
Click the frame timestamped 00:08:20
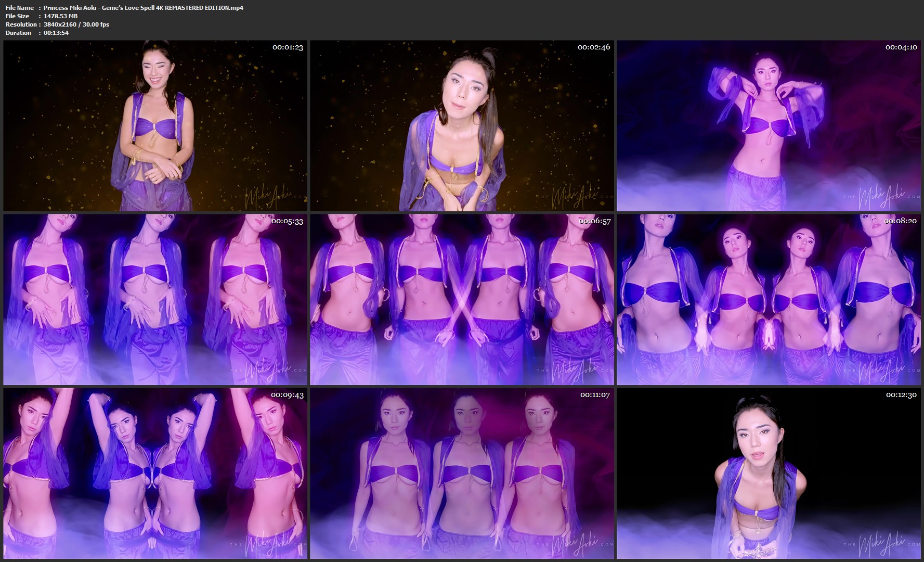click(769, 299)
